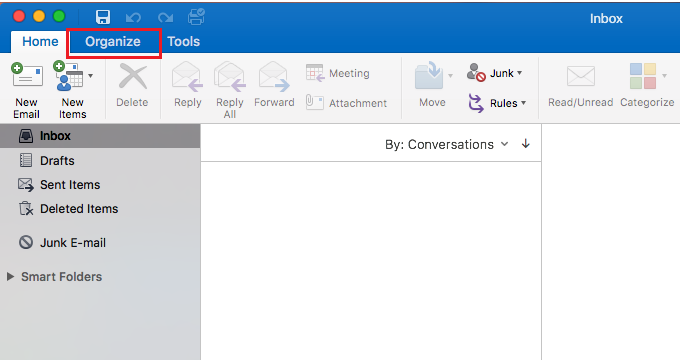Click the yellow minimize window button
Screen dimensions: 680x360
pyautogui.click(x=39, y=16)
